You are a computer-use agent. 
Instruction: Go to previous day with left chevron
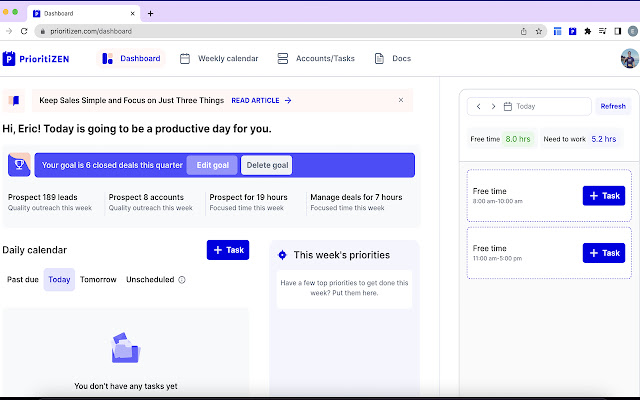point(479,107)
